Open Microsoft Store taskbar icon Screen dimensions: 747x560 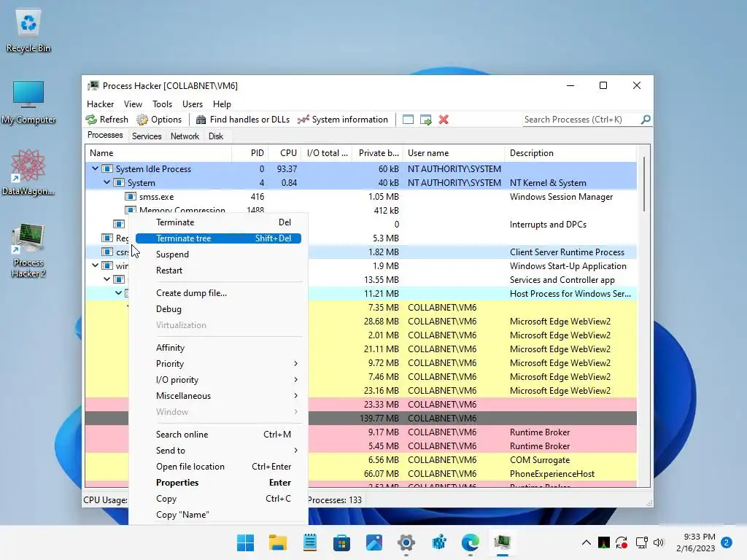click(341, 542)
